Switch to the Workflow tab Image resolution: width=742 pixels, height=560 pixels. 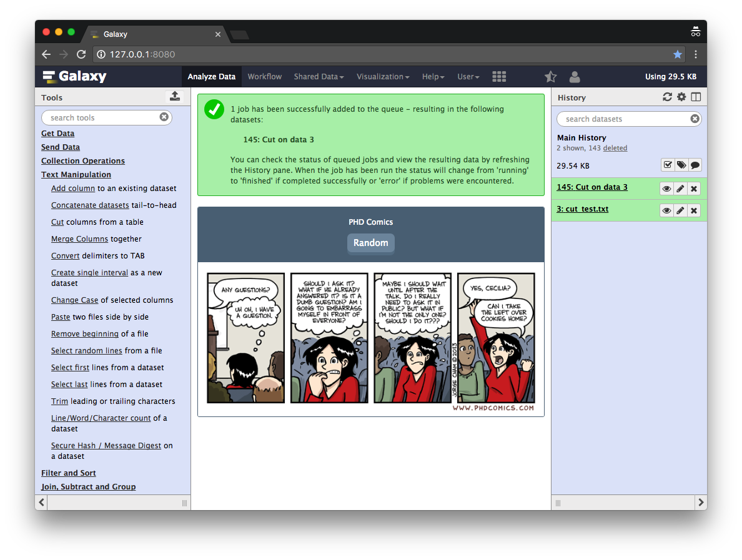[264, 77]
